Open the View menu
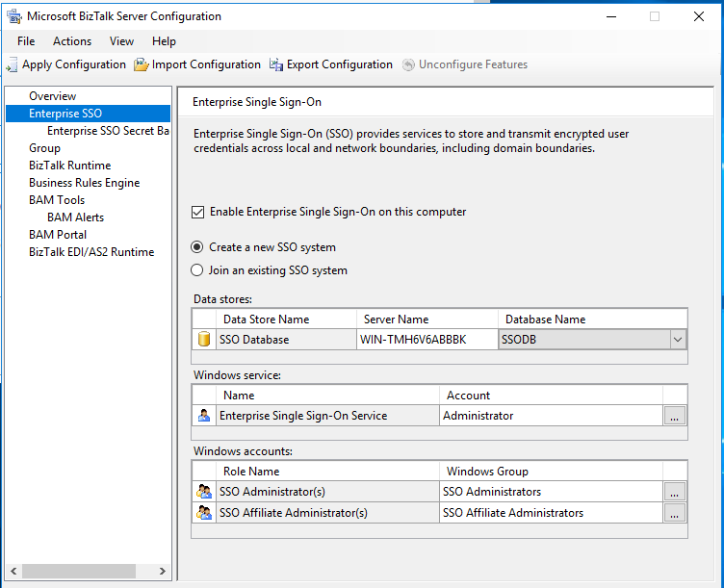The width and height of the screenshot is (724, 588). (121, 41)
